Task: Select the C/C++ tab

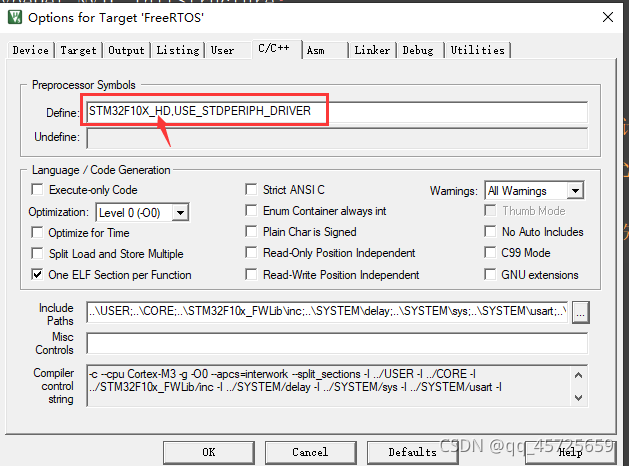Action: pyautogui.click(x=276, y=49)
